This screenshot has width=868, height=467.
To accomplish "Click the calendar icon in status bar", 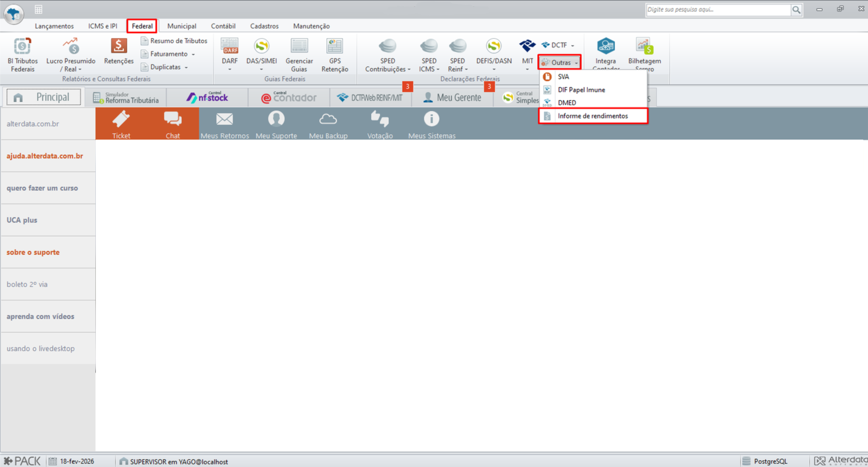I will click(53, 461).
